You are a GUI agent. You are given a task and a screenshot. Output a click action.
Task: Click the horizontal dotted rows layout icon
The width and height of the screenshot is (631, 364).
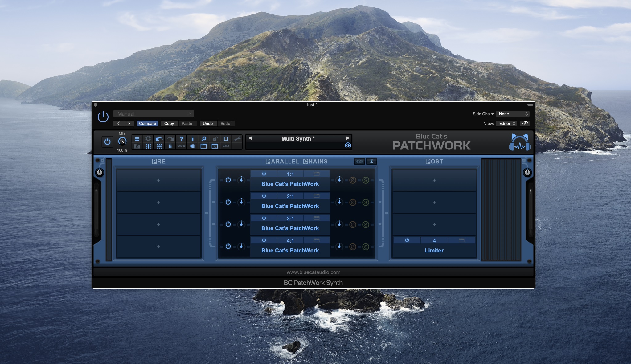coord(159,146)
